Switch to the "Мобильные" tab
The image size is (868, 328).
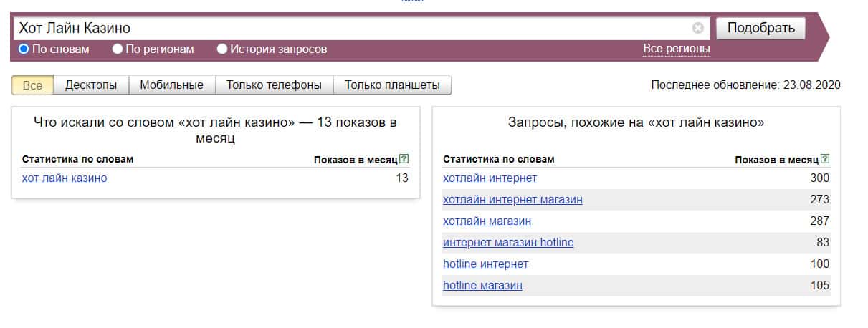click(x=172, y=85)
